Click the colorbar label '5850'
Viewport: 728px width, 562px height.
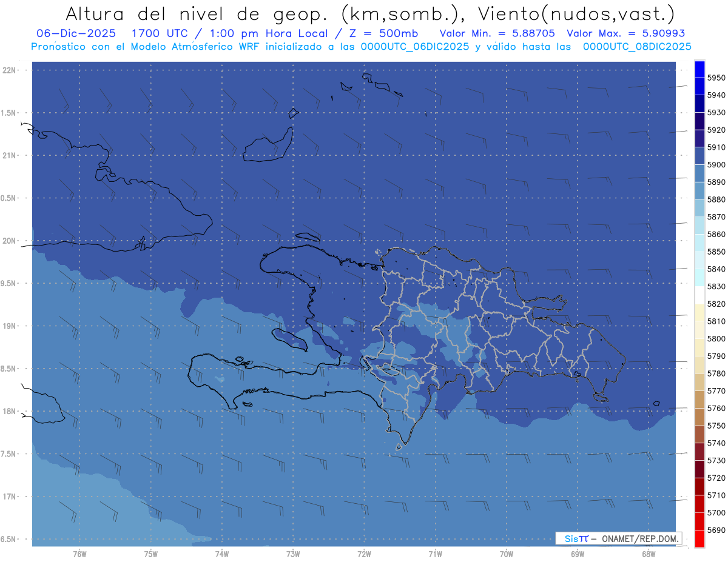[716, 252]
